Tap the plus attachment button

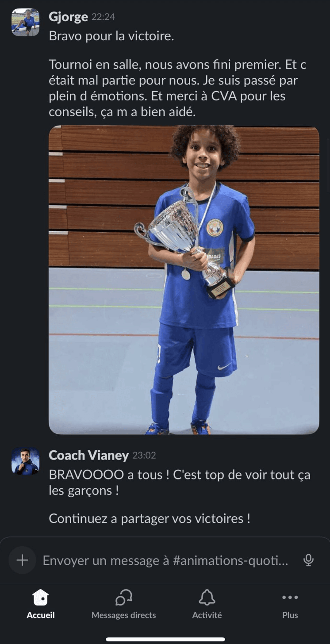point(22,560)
